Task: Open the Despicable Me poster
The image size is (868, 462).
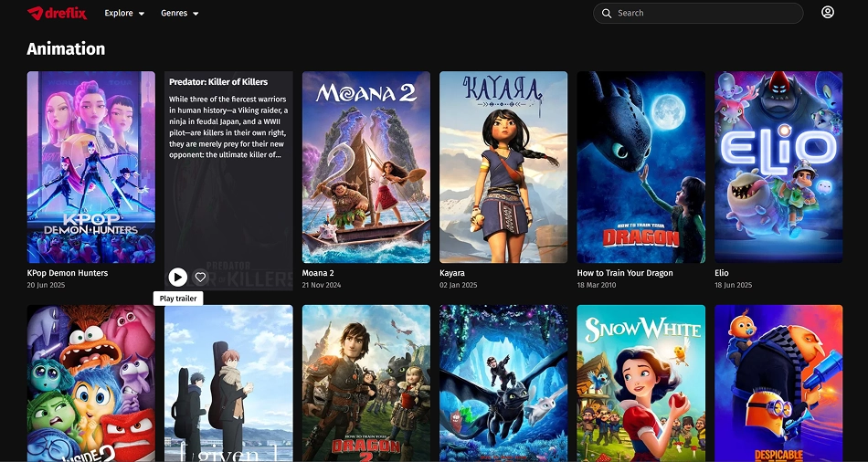Action: pyautogui.click(x=778, y=383)
